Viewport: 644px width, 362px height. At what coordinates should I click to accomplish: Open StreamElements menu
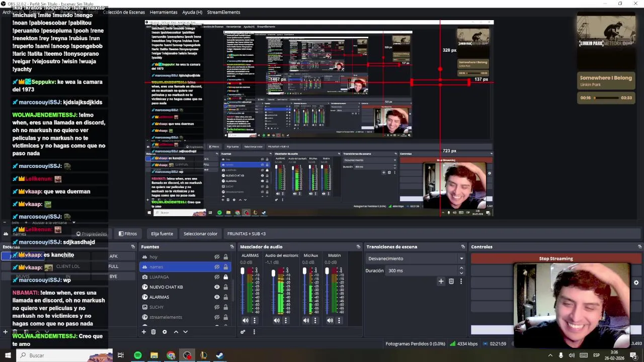pos(223,12)
